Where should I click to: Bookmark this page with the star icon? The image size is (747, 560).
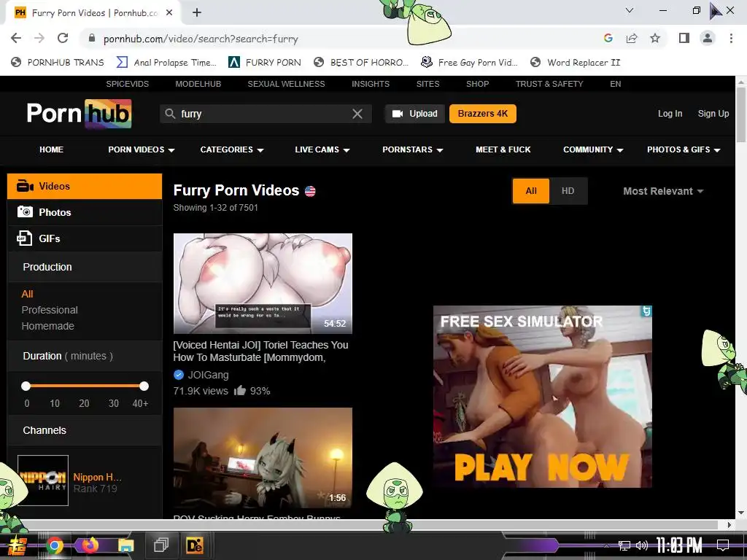pos(655,38)
